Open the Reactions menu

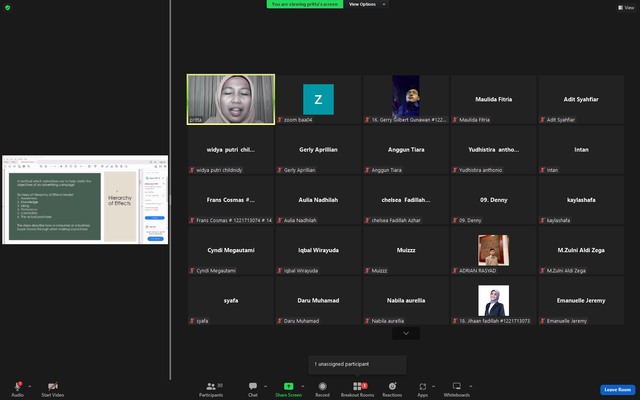392,389
